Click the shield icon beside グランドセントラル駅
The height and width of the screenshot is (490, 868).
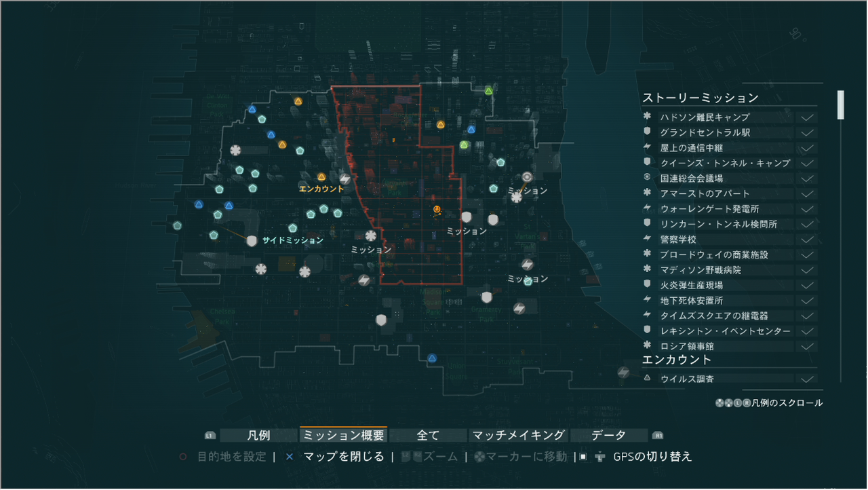click(x=647, y=132)
